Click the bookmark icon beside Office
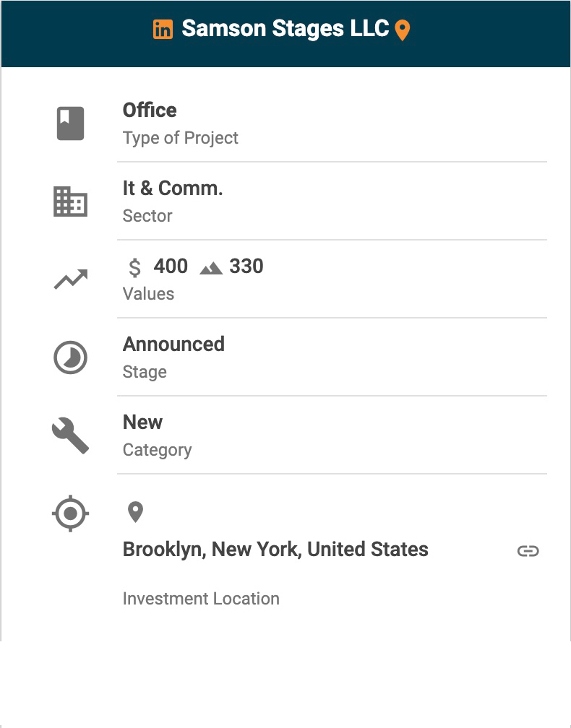Screen dimensions: 571x728 [x=71, y=123]
